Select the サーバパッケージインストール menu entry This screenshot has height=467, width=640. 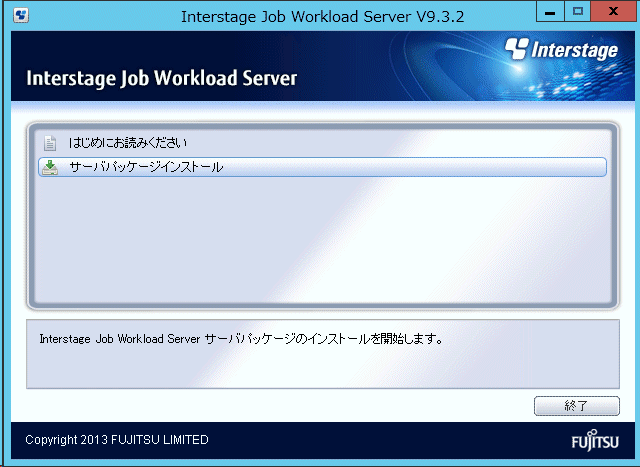pos(322,167)
